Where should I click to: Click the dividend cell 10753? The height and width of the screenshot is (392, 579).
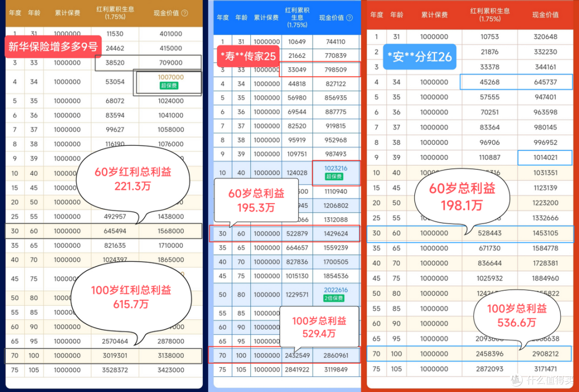489,37
